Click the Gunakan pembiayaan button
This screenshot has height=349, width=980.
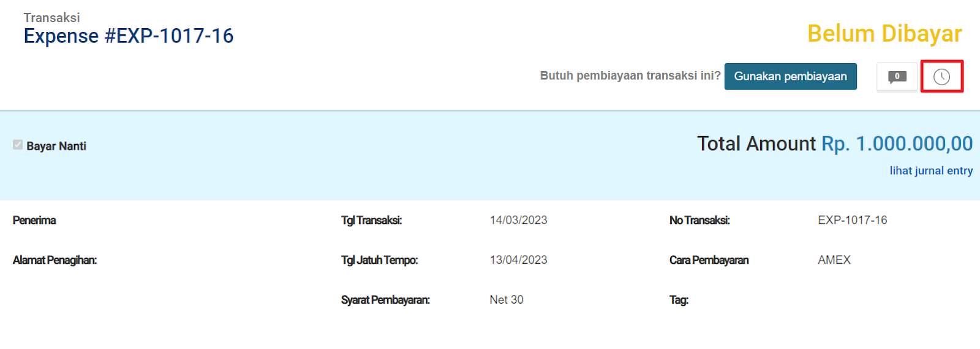[x=790, y=77]
